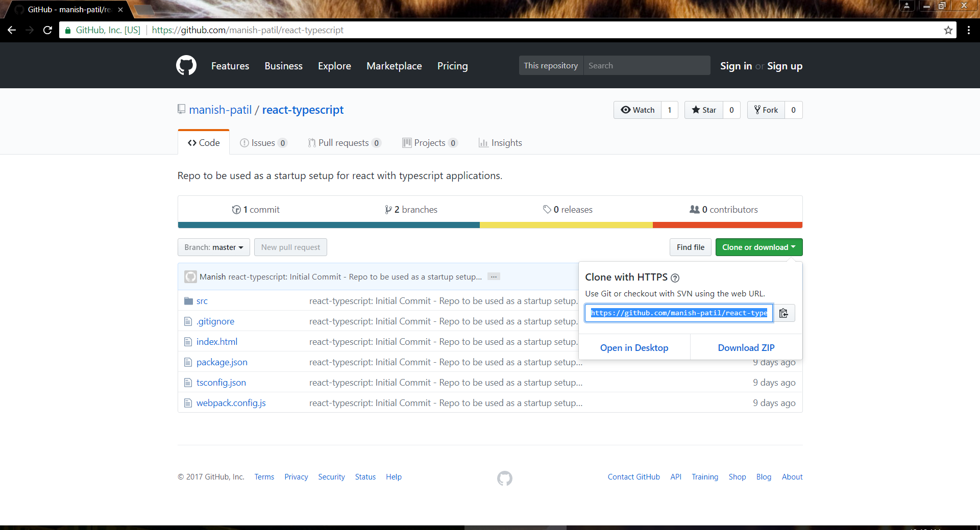Open Features in the top navigation
Screen dimensions: 980x530
coord(230,66)
